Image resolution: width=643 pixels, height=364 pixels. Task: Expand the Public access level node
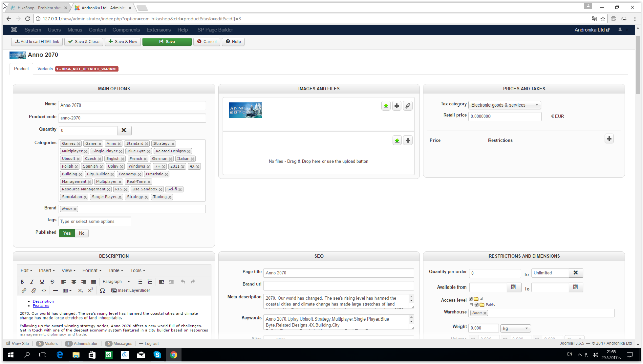pos(471,305)
